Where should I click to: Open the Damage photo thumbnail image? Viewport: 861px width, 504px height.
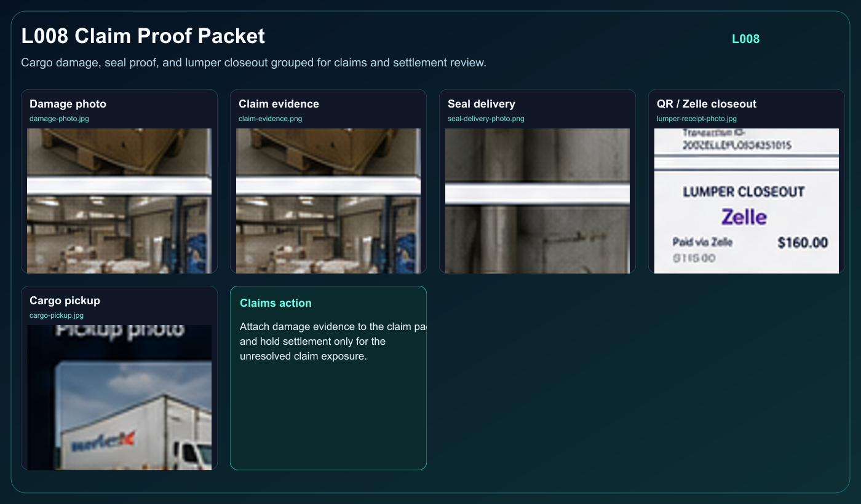tap(119, 201)
